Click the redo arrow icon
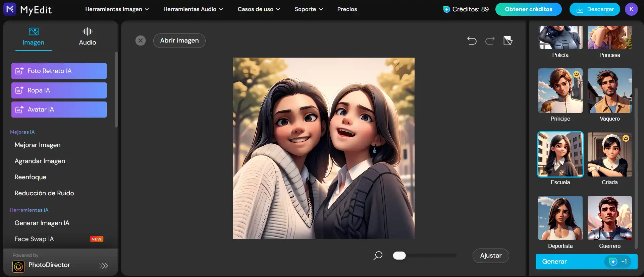 coord(490,41)
